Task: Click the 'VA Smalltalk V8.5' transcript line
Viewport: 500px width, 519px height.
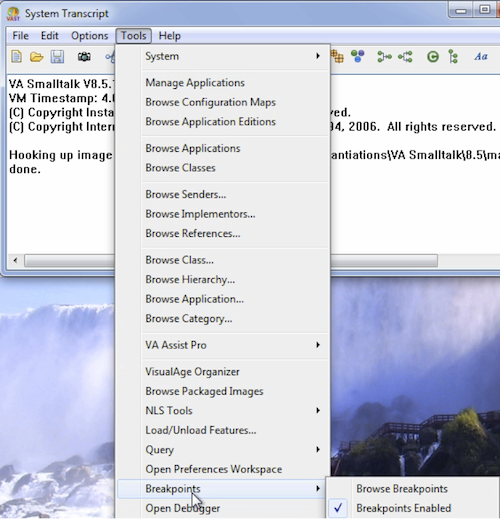Action: click(x=61, y=84)
